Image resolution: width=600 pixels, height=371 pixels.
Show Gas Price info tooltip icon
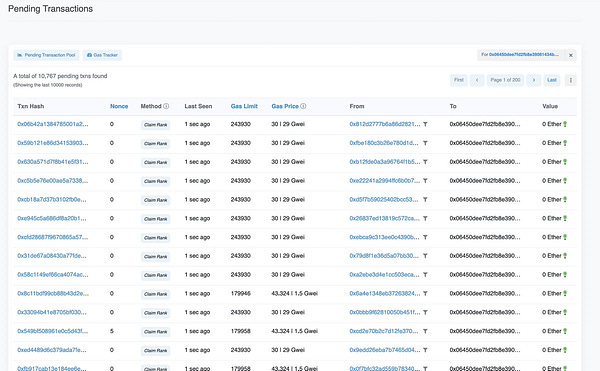[303, 106]
